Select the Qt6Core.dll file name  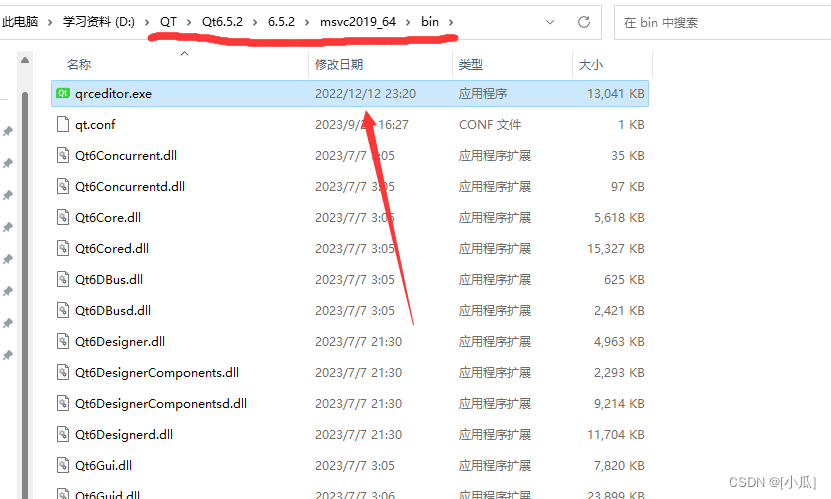(108, 217)
